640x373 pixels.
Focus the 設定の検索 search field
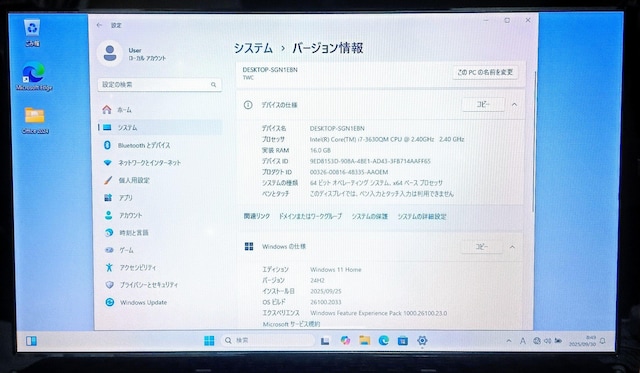(160, 85)
